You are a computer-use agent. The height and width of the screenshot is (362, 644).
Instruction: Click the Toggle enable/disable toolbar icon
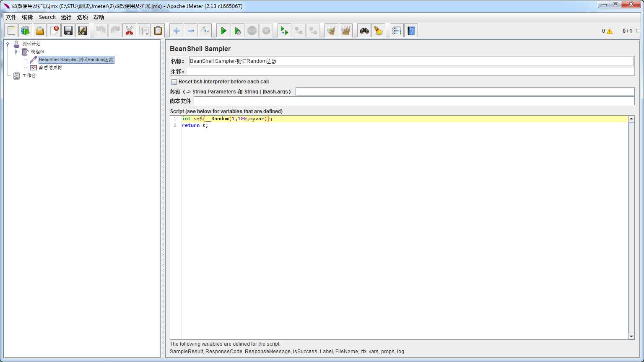point(205,31)
